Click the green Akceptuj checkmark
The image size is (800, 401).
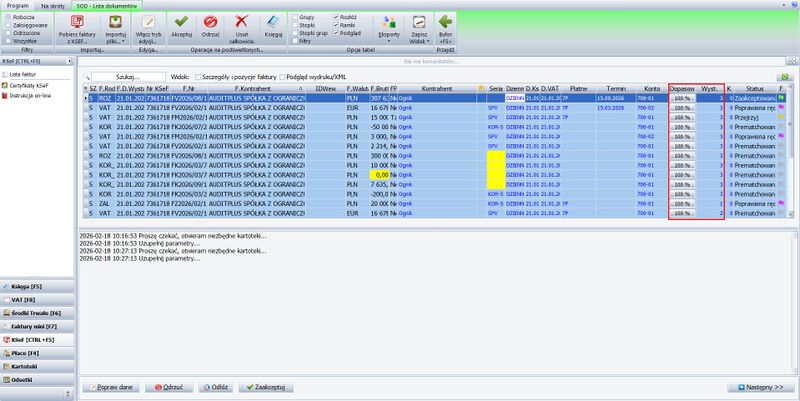coord(181,21)
